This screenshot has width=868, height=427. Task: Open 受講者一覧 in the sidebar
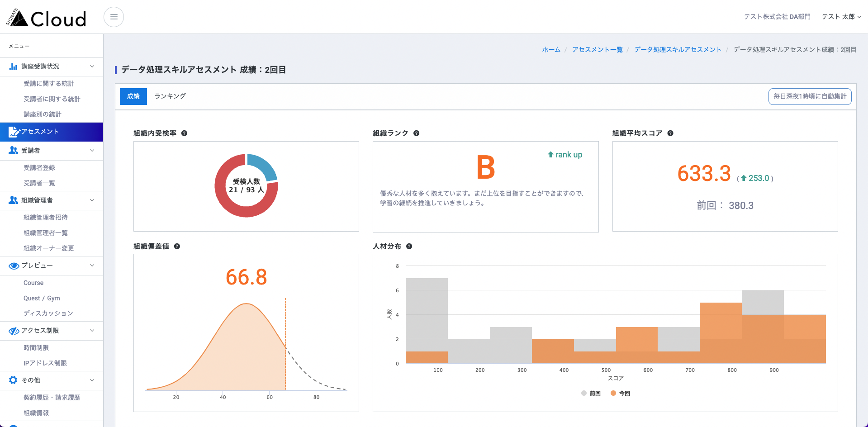tap(39, 183)
